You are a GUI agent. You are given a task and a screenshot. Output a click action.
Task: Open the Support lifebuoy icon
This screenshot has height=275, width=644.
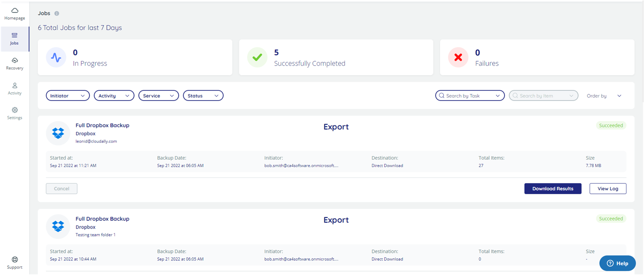[x=15, y=259]
